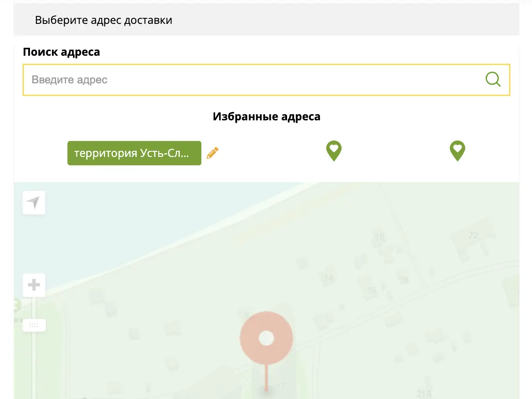The height and width of the screenshot is (399, 532).
Task: Click the Избранные адреса heading
Action: click(266, 116)
